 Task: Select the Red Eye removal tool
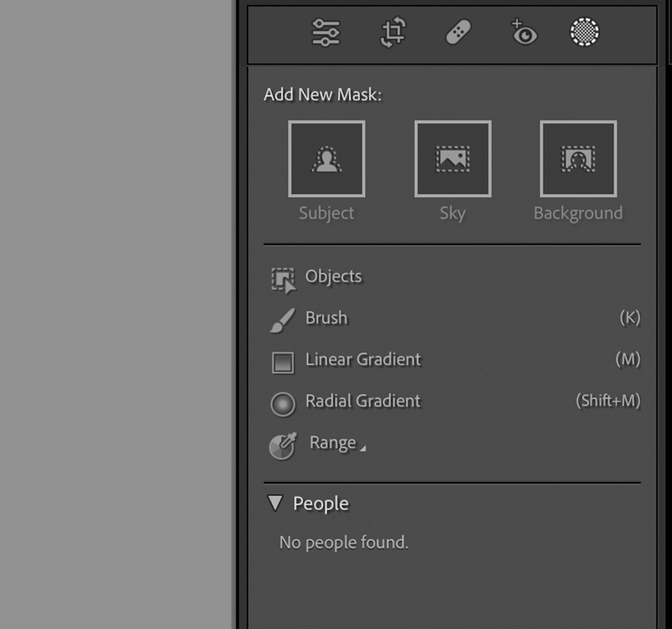(x=523, y=33)
